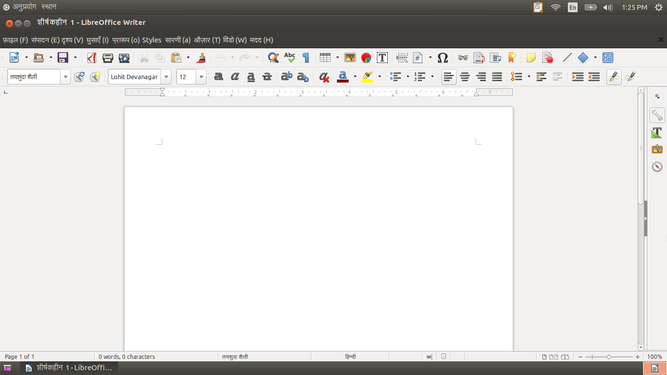Insert a table using table icon
Viewport: 667px width, 375px height.
click(x=325, y=57)
